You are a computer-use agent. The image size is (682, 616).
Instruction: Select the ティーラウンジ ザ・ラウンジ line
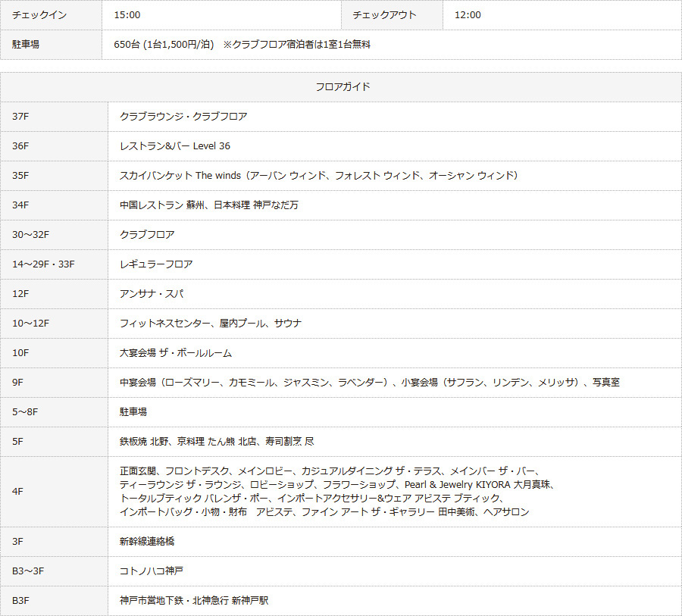coord(337,485)
